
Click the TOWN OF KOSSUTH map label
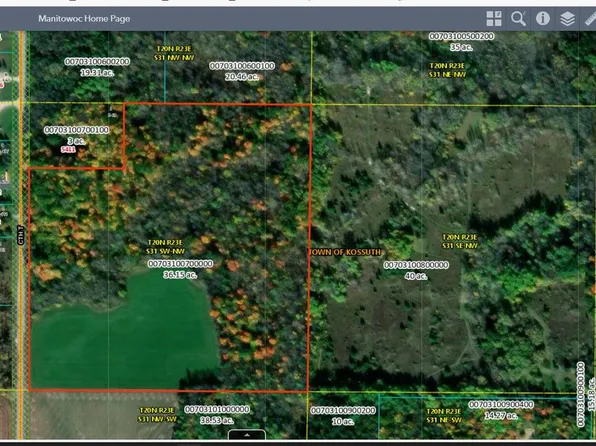point(345,252)
